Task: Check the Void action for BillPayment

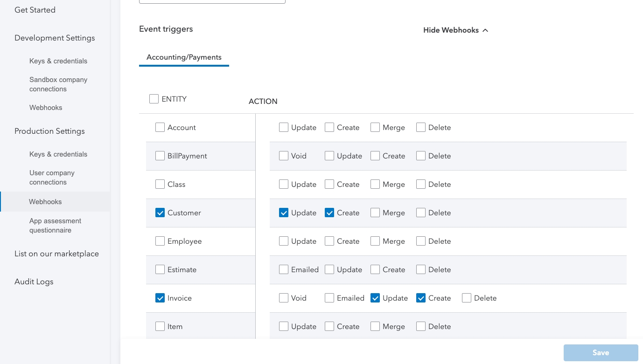Action: click(284, 156)
